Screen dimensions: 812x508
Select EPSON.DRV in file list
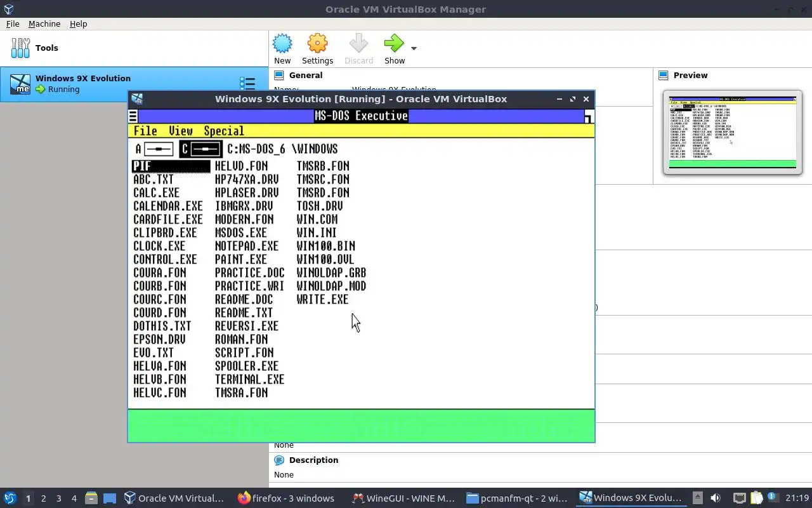pyautogui.click(x=159, y=339)
